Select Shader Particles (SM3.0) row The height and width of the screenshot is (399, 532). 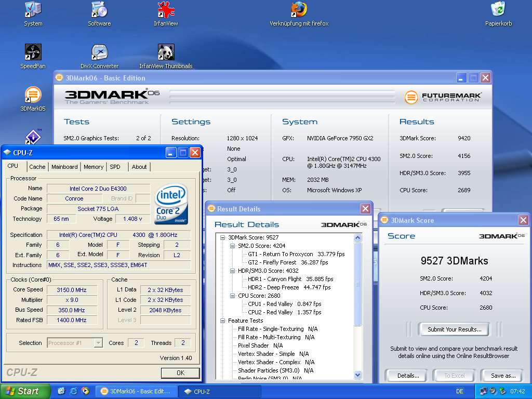tap(275, 370)
